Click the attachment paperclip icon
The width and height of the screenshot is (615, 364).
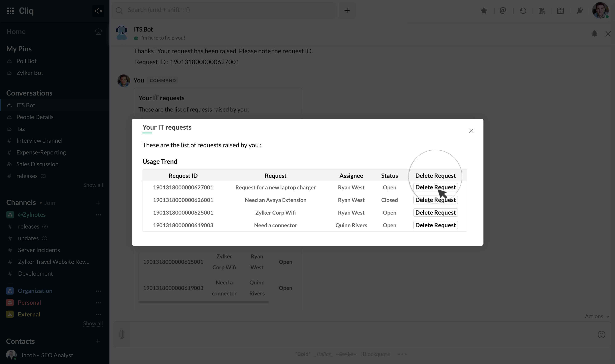122,334
